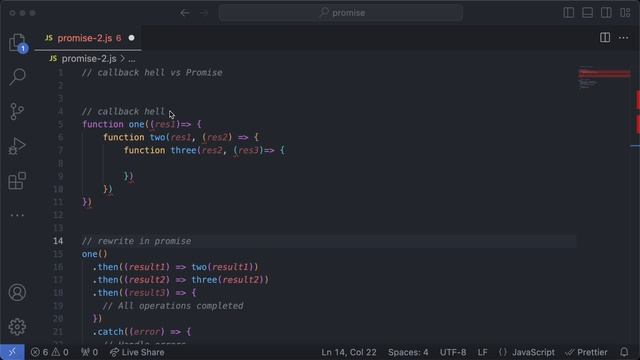The width and height of the screenshot is (640, 360).
Task: Go forward with the navigation arrow
Action: [x=204, y=13]
